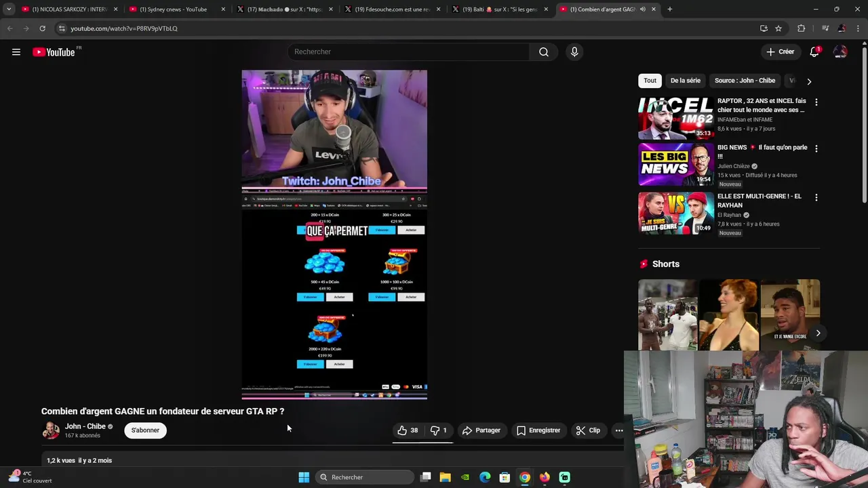Open El Rayhan channel link
The height and width of the screenshot is (488, 868).
(x=729, y=215)
